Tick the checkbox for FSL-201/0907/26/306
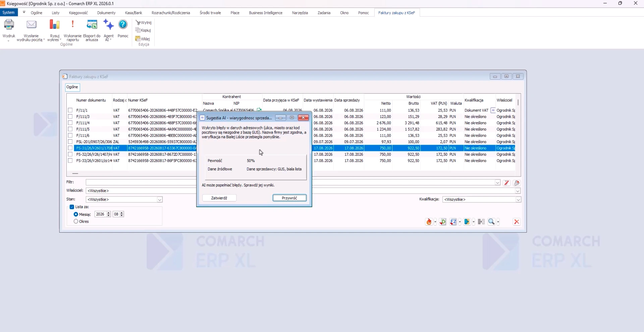This screenshot has width=644, height=332. click(70, 142)
